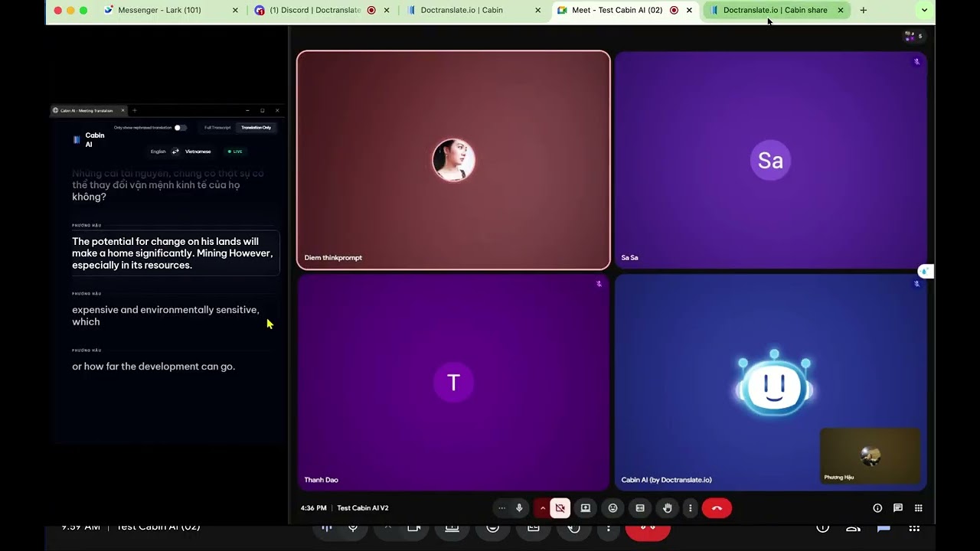Click 'or how far the development can go.' line
This screenshot has width=980, height=551.
(154, 367)
